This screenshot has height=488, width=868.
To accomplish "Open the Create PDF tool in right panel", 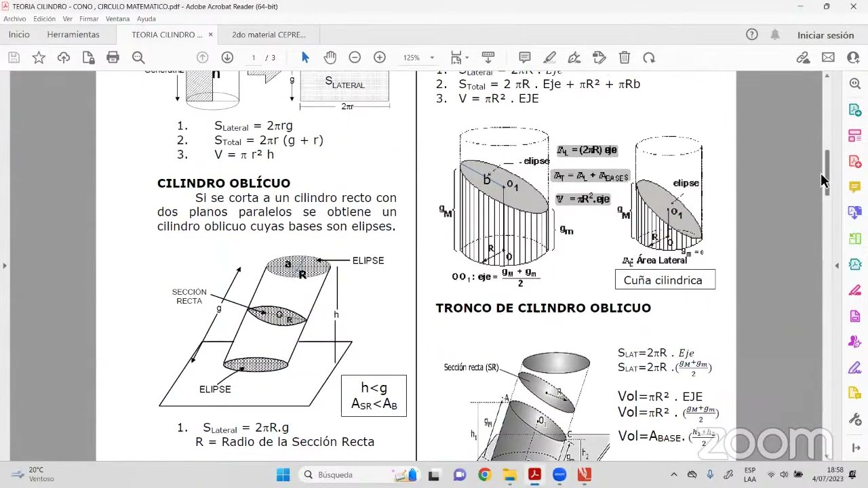I will [855, 161].
